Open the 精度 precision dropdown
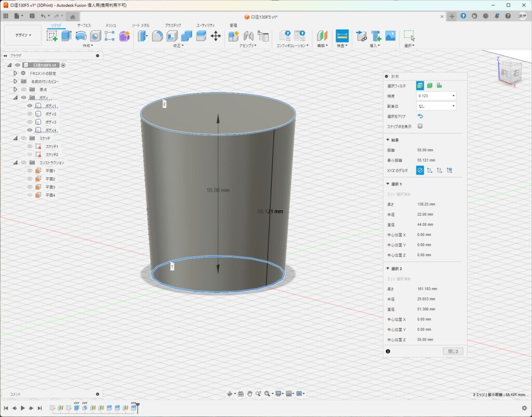Viewport: 532px width, 417px height. coord(436,96)
